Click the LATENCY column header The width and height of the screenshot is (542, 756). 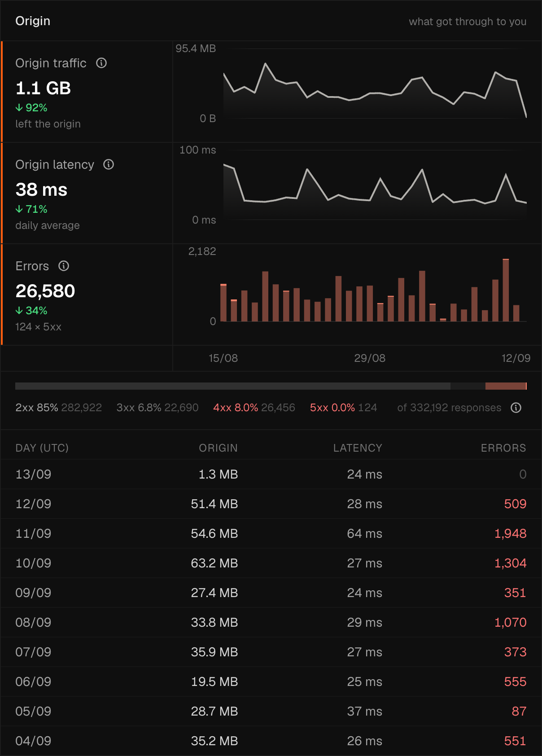(x=358, y=448)
